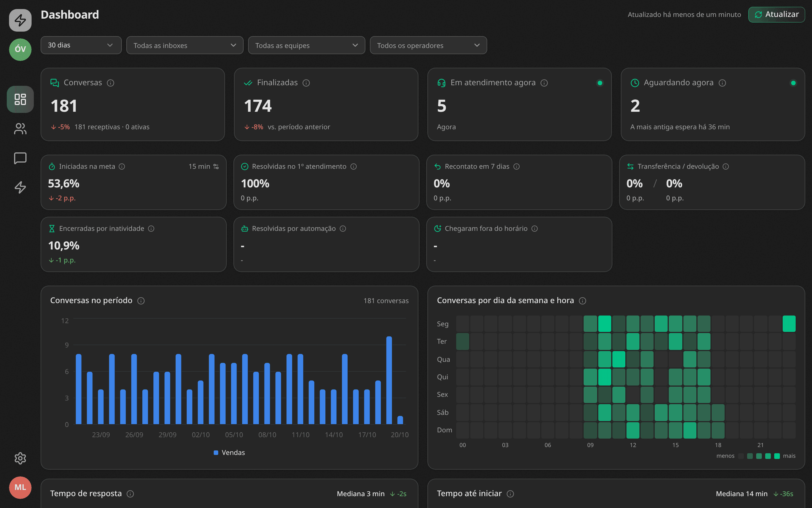This screenshot has width=812, height=508.
Task: Click the Ter heatmap cell at hour 00
Action: pos(462,341)
